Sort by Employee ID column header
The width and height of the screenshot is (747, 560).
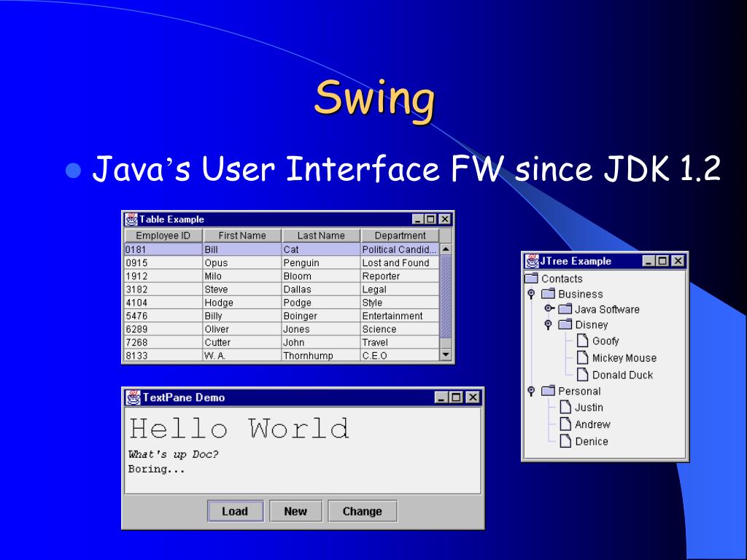[x=163, y=236]
